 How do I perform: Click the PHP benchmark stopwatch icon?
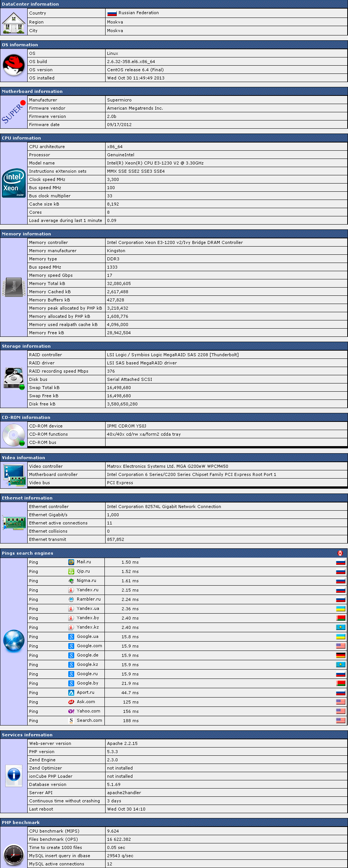pos(14,855)
